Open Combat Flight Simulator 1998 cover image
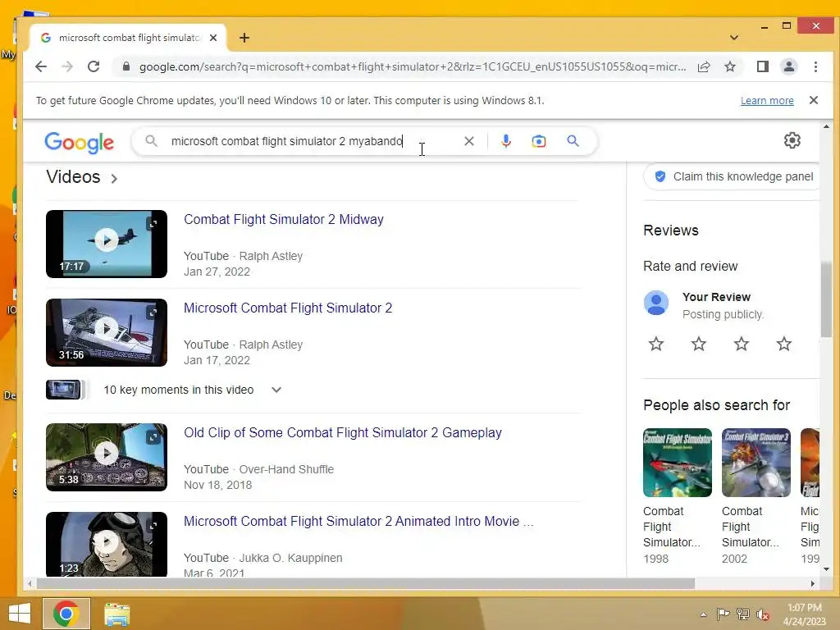Screen dimensions: 840x630 (677, 463)
